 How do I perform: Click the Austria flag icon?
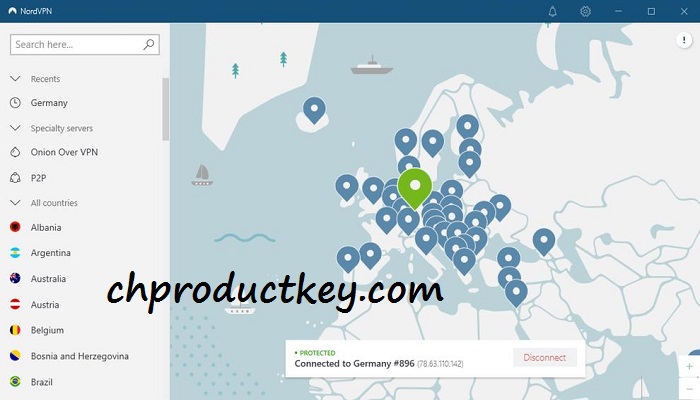pyautogui.click(x=15, y=304)
